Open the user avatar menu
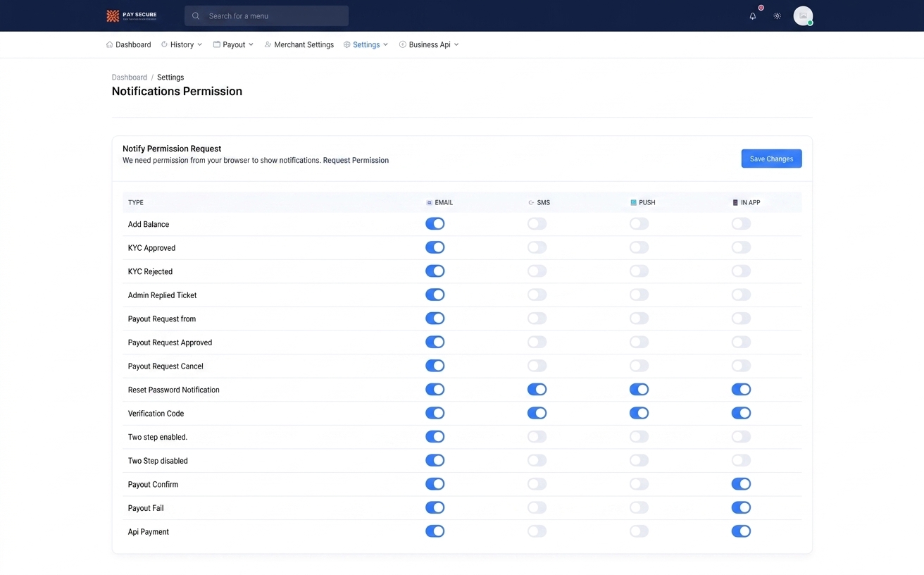The width and height of the screenshot is (924, 575). click(x=803, y=16)
